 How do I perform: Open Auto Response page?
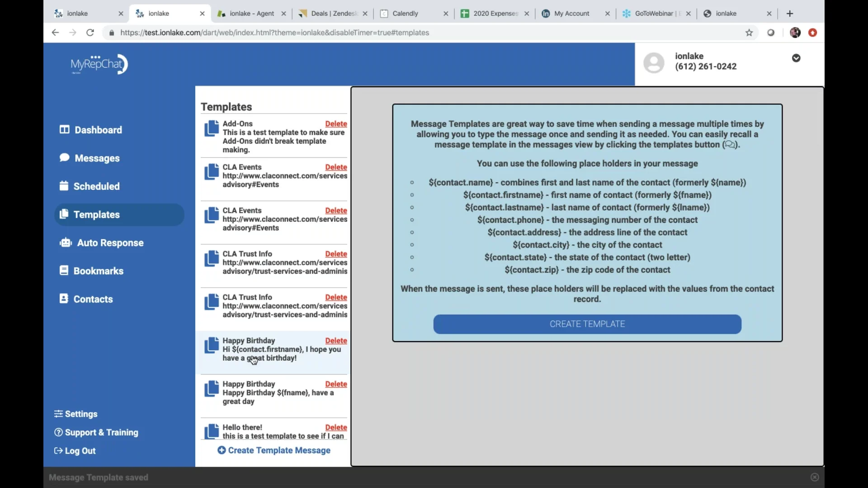101,243
